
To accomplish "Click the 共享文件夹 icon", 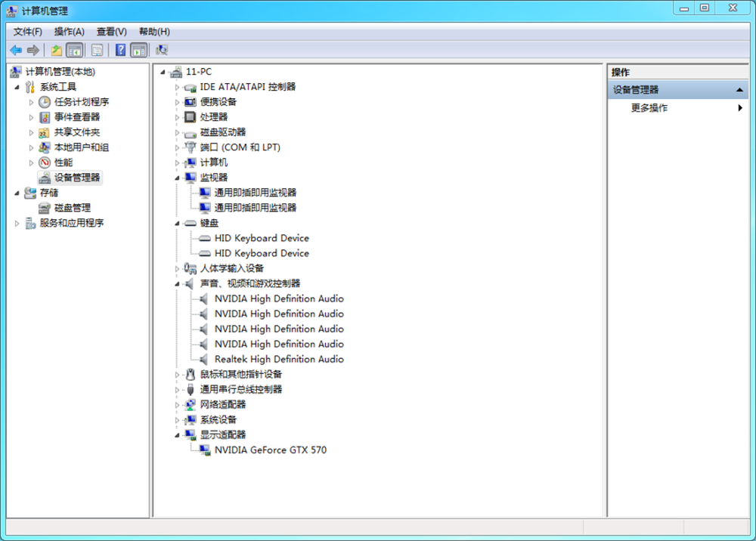I will click(x=45, y=132).
